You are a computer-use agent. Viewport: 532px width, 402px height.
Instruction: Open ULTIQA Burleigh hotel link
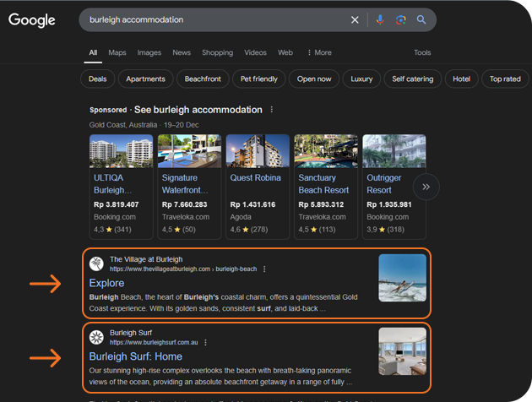[x=112, y=184]
